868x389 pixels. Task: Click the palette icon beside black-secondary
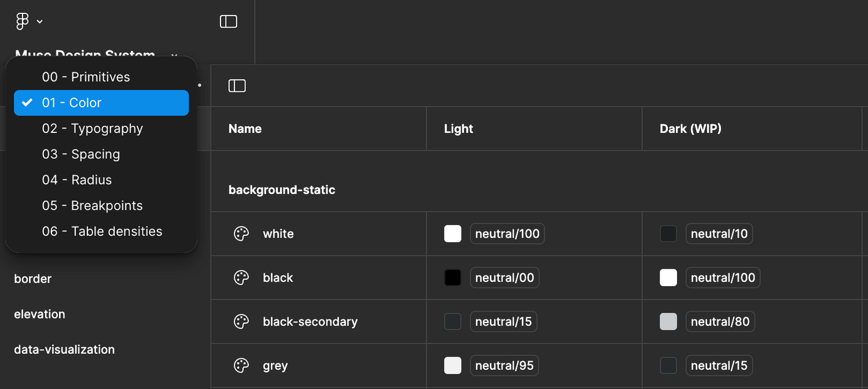(241, 321)
